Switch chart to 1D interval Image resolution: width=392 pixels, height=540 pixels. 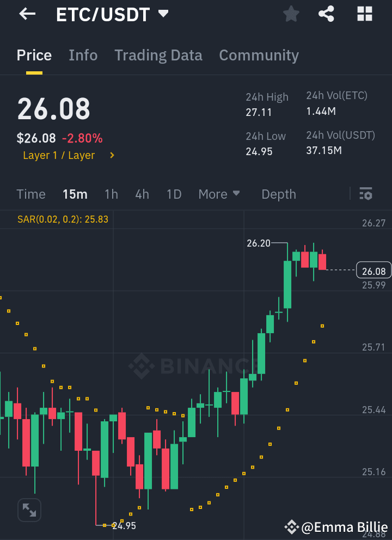[x=174, y=194]
